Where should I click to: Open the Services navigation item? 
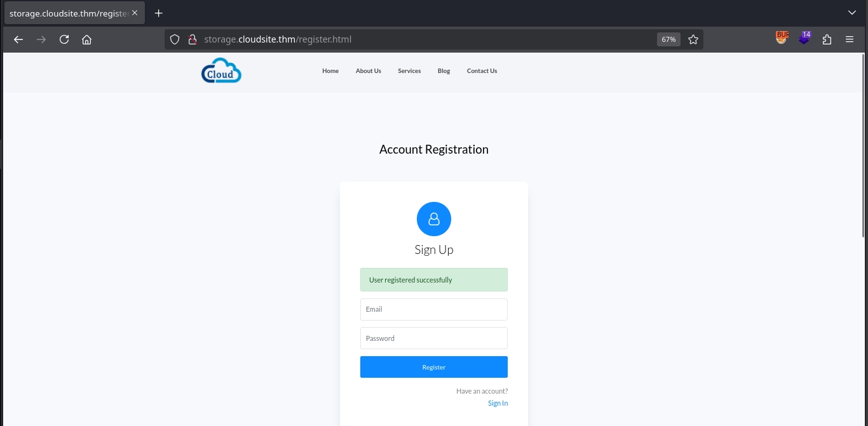coord(409,71)
